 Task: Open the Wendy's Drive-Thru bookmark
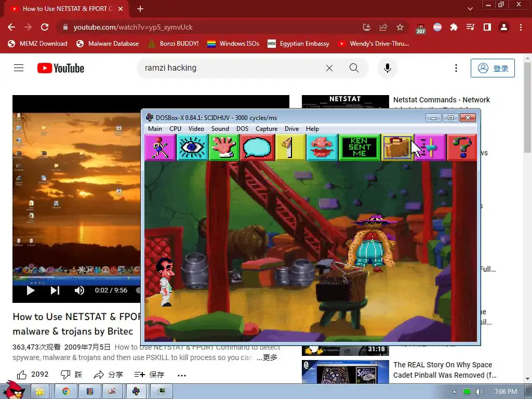(x=374, y=44)
